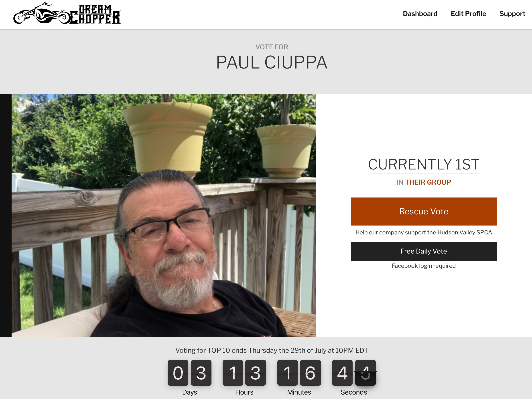
Task: Click the Days countdown tens digit tile
Action: click(178, 373)
